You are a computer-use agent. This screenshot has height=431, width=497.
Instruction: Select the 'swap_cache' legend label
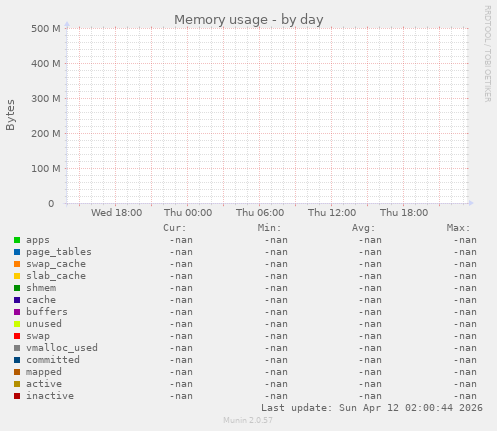pos(56,264)
